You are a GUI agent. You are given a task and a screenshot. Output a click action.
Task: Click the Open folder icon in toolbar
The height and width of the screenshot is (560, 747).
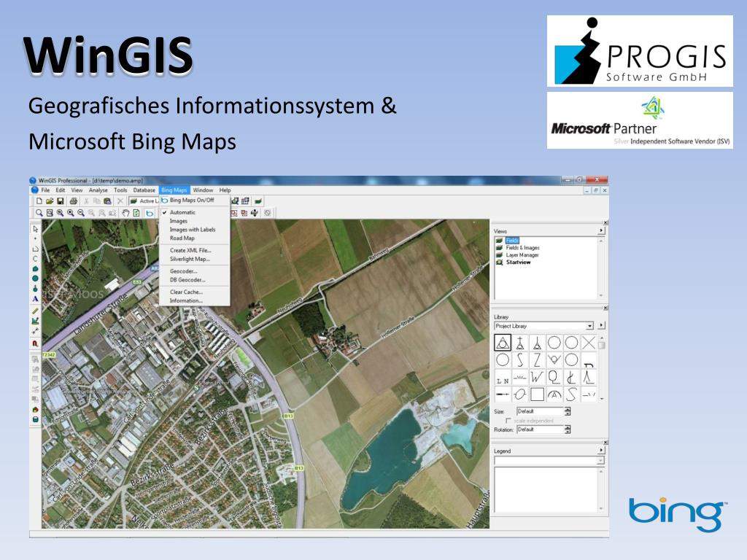point(50,201)
